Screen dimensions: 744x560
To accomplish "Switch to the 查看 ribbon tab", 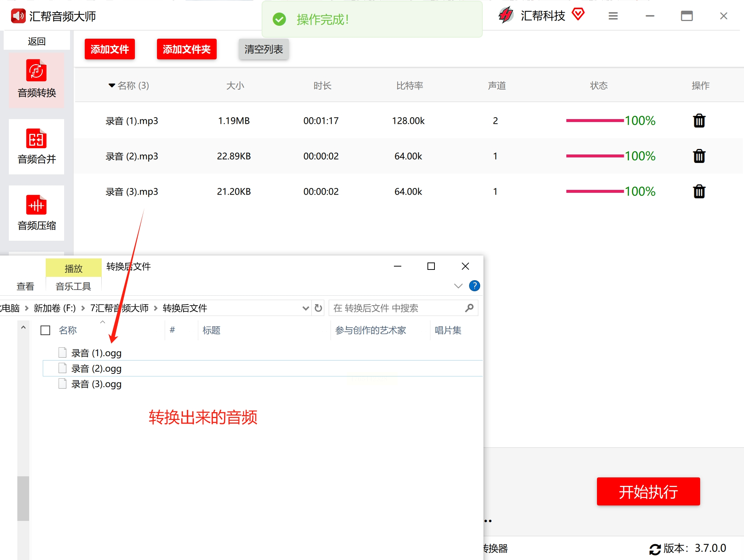I will pos(25,286).
